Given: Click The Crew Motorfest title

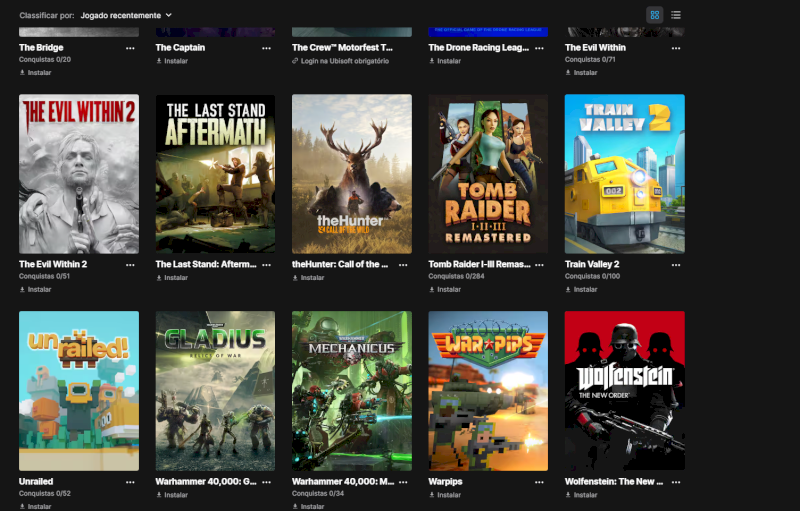Looking at the screenshot, I should point(342,47).
